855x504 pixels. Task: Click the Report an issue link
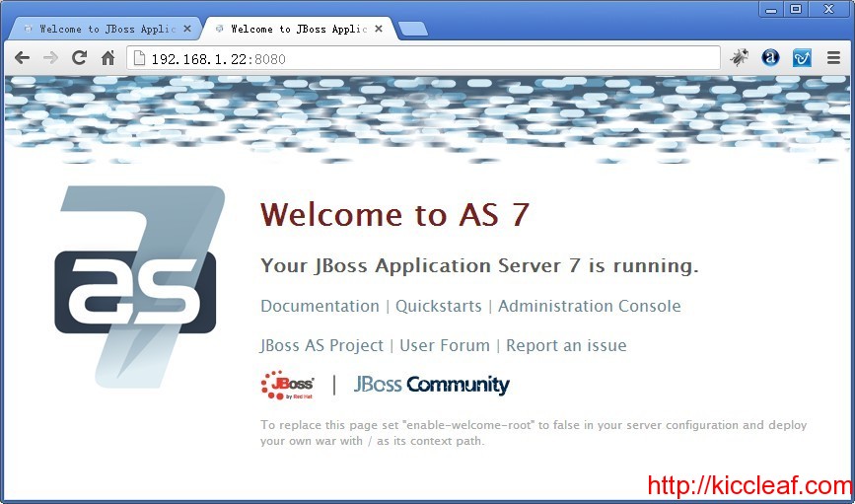[566, 346]
